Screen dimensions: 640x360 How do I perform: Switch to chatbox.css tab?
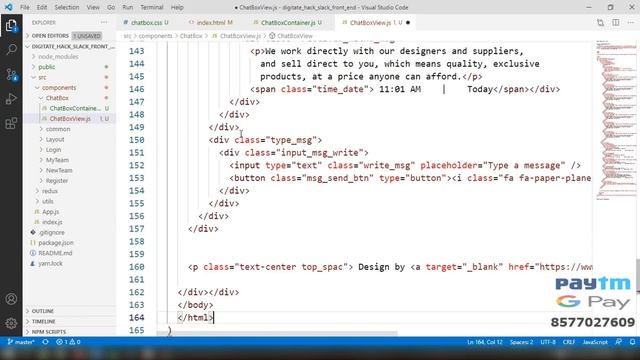pos(147,23)
